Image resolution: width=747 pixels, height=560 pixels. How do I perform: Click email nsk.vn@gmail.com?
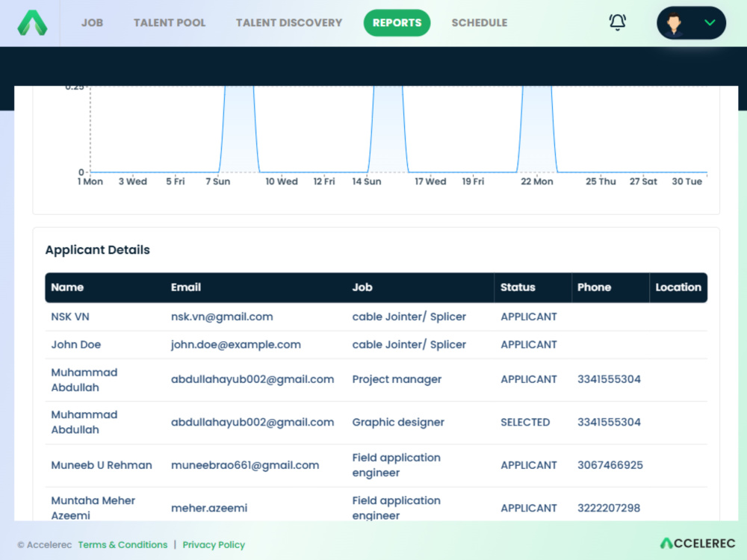click(x=222, y=317)
